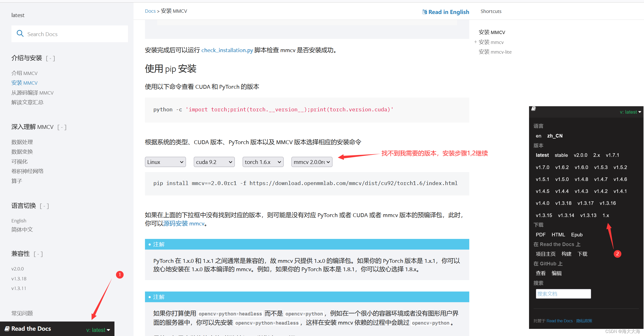Screen dimensions: 644x336
Task: Open the Linux platform dropdown
Action: (x=165, y=162)
